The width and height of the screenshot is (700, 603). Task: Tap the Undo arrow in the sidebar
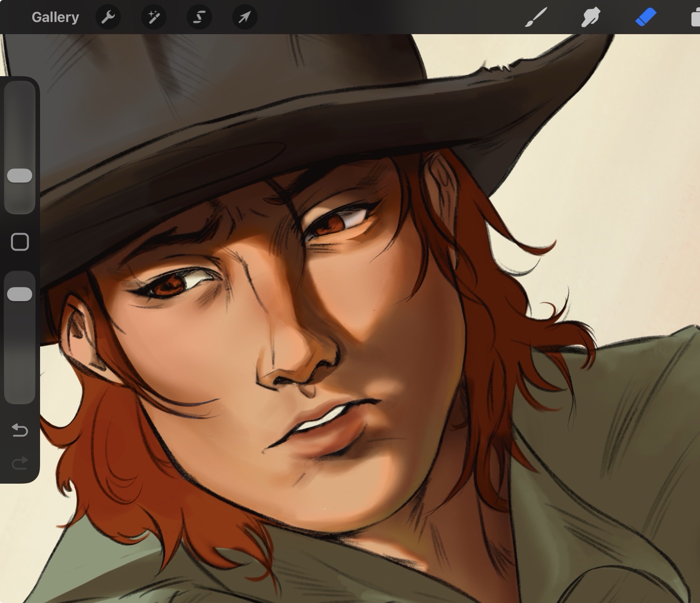point(20,431)
